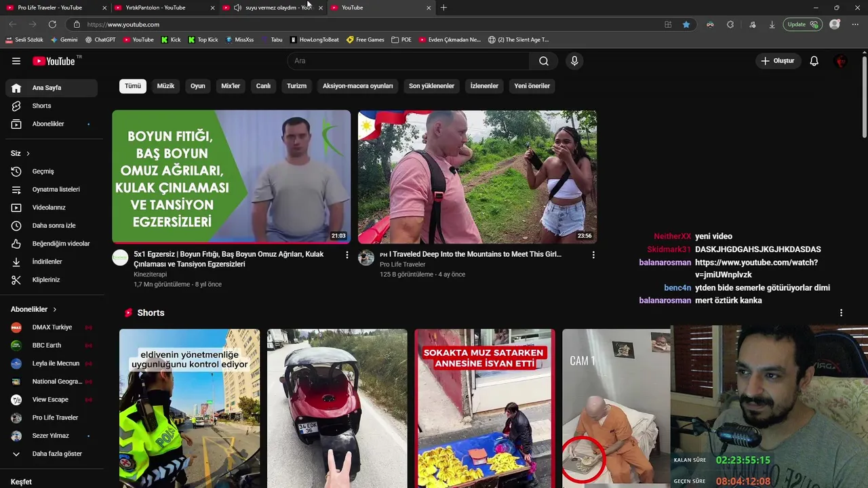Viewport: 868px width, 488px height.
Task: Open Videolarınız in sidebar
Action: pyautogui.click(x=52, y=207)
